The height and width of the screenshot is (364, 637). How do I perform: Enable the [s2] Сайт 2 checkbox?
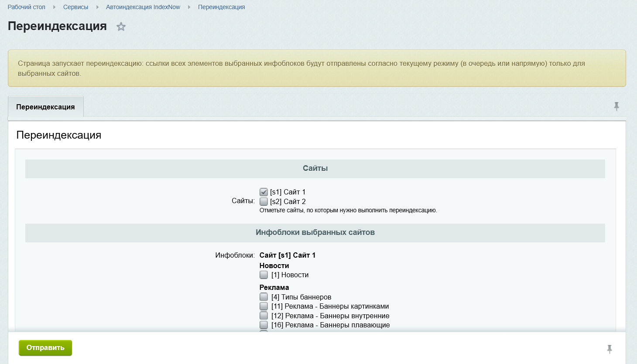coord(264,201)
